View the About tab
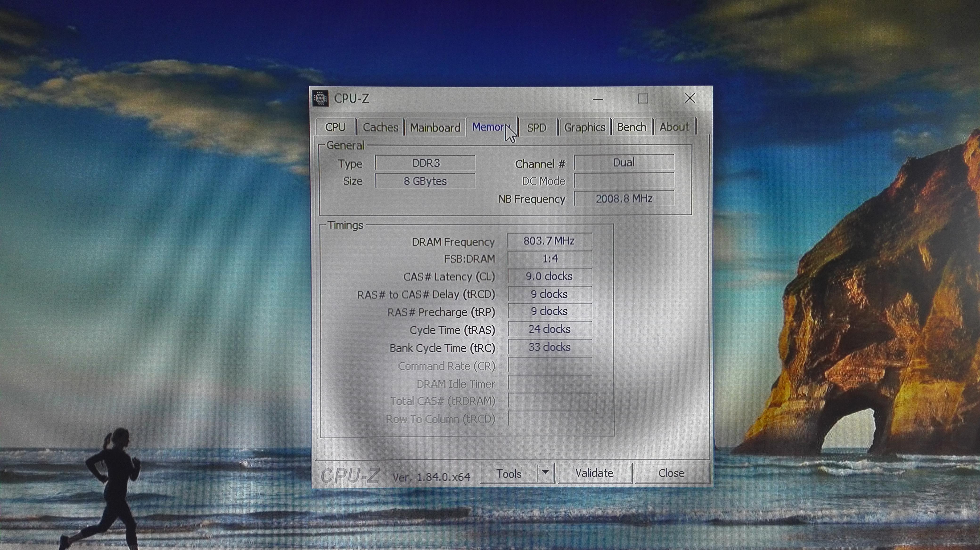Viewport: 980px width, 550px height. [x=674, y=127]
